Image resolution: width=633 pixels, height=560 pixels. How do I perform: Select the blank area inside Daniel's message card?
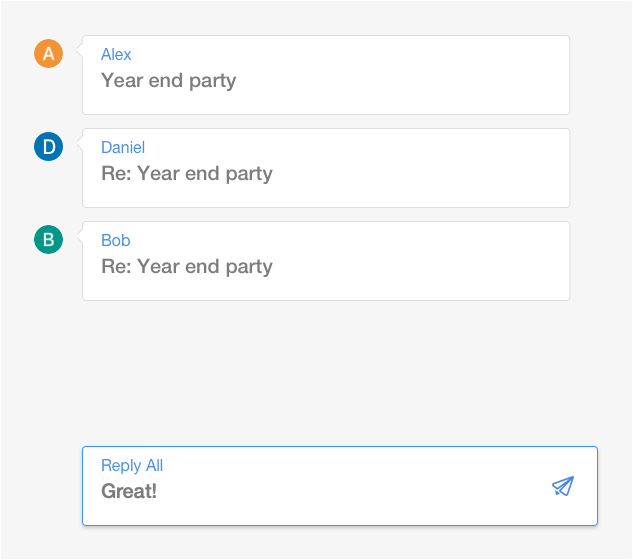tap(420, 169)
